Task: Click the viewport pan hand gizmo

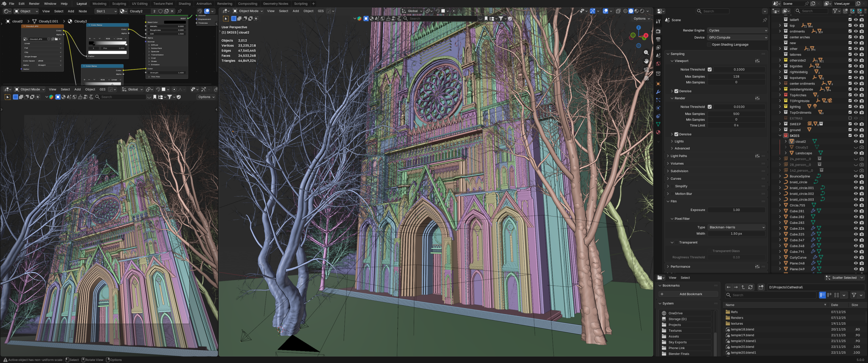Action: click(646, 61)
